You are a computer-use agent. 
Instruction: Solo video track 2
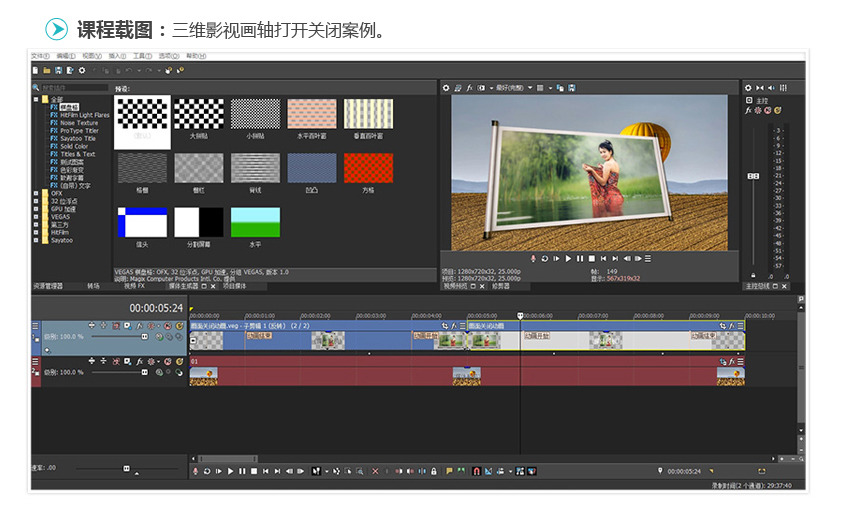[x=179, y=361]
